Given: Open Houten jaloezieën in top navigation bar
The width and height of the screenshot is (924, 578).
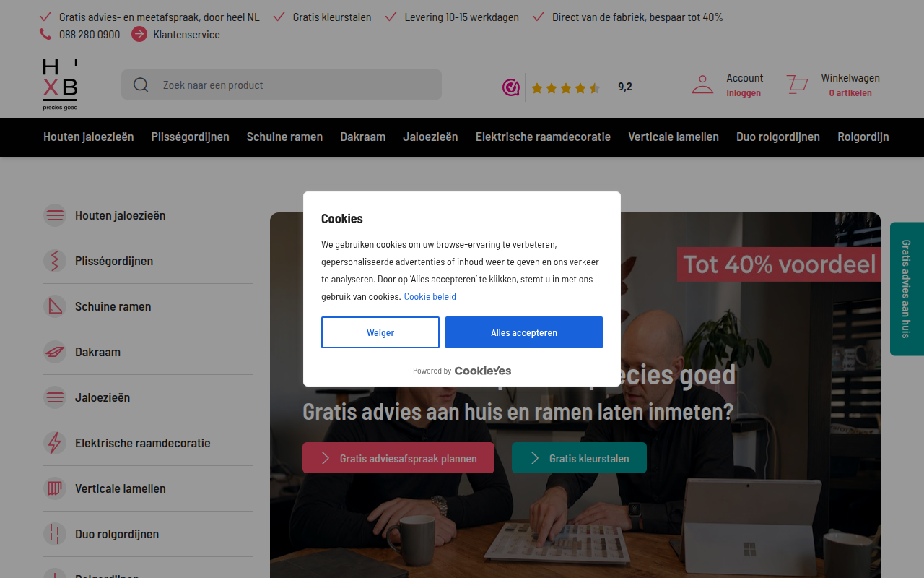Looking at the screenshot, I should (x=89, y=137).
